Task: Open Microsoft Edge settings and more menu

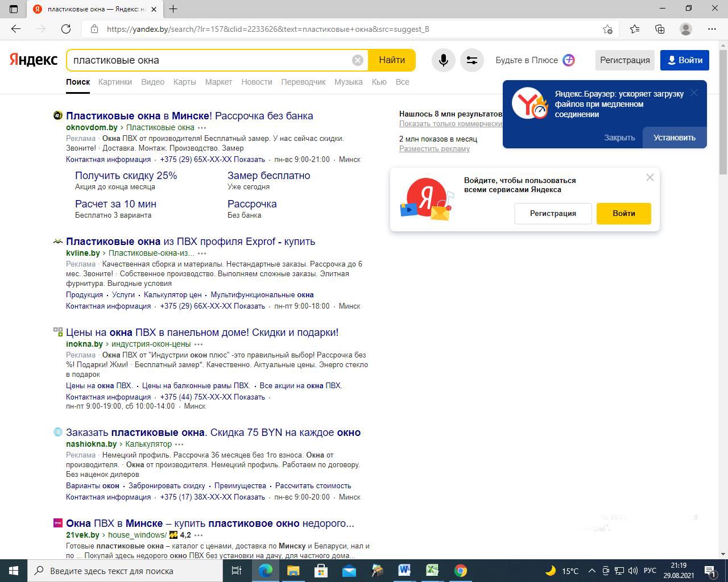Action: pos(712,29)
